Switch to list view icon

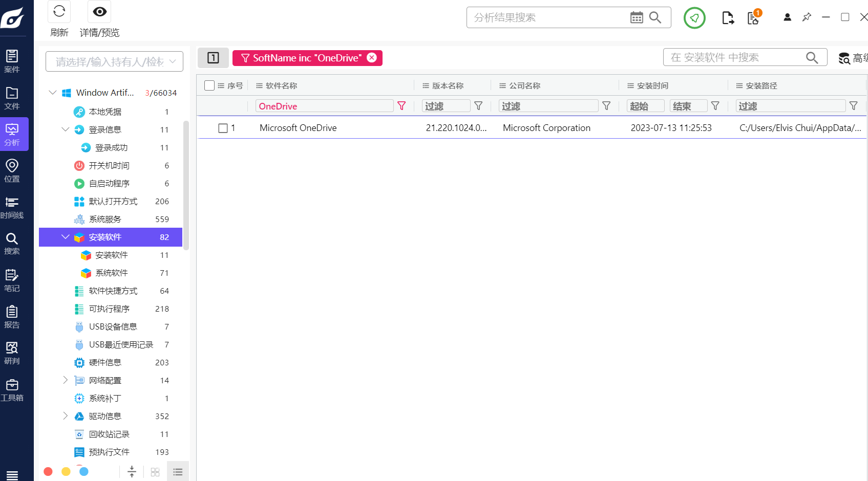[178, 472]
